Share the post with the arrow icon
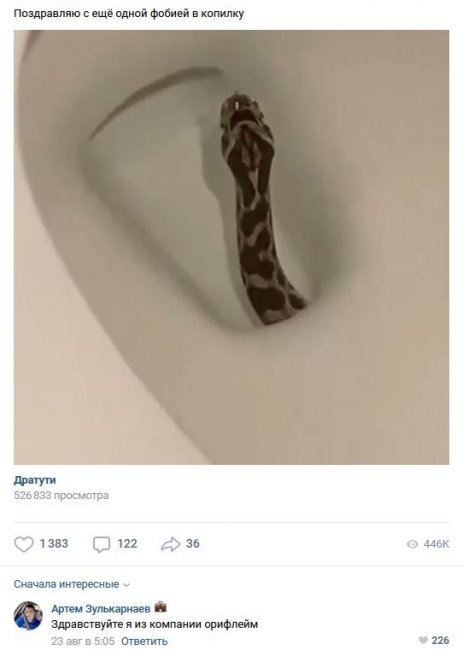 tap(171, 544)
